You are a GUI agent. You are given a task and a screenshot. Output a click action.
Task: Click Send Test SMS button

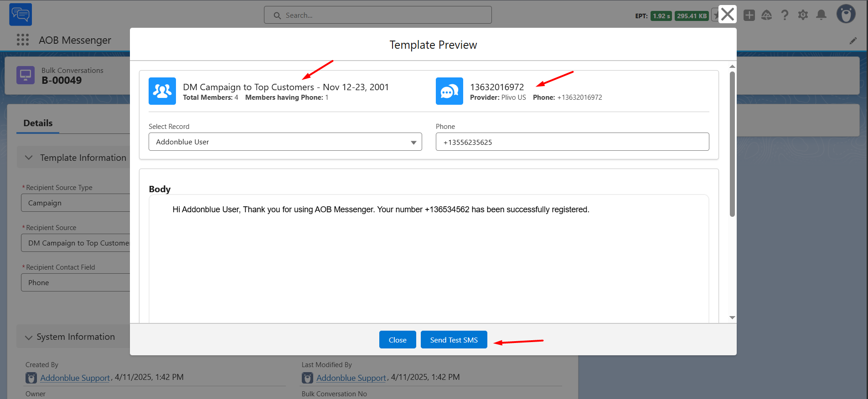click(454, 340)
